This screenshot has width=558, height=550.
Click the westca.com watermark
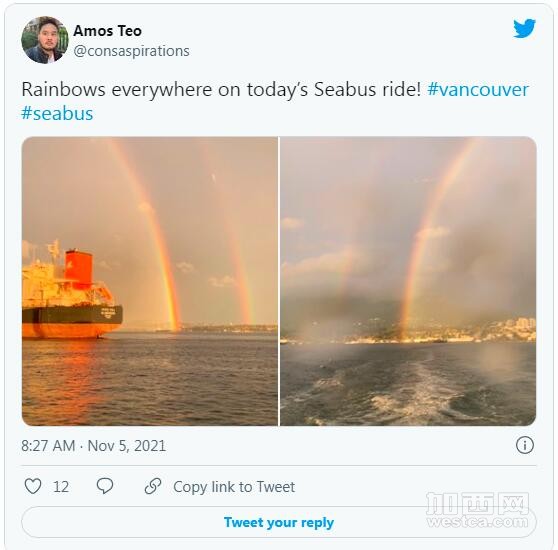click(x=478, y=511)
